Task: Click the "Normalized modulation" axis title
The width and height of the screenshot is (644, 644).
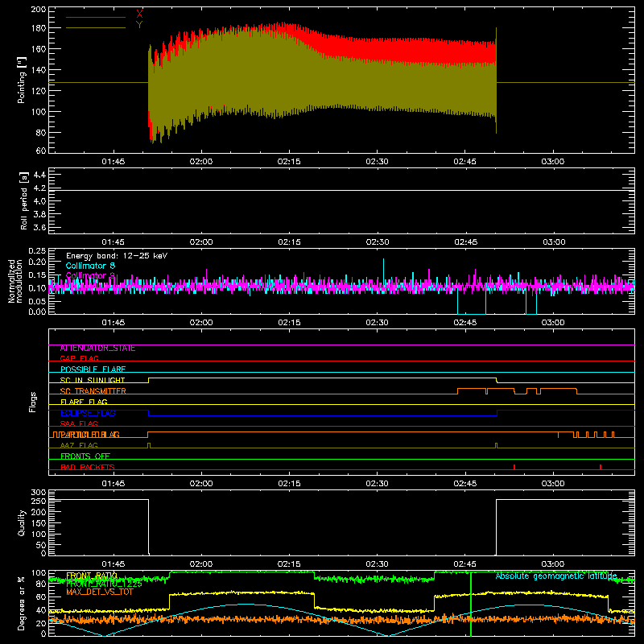Action: (15, 281)
